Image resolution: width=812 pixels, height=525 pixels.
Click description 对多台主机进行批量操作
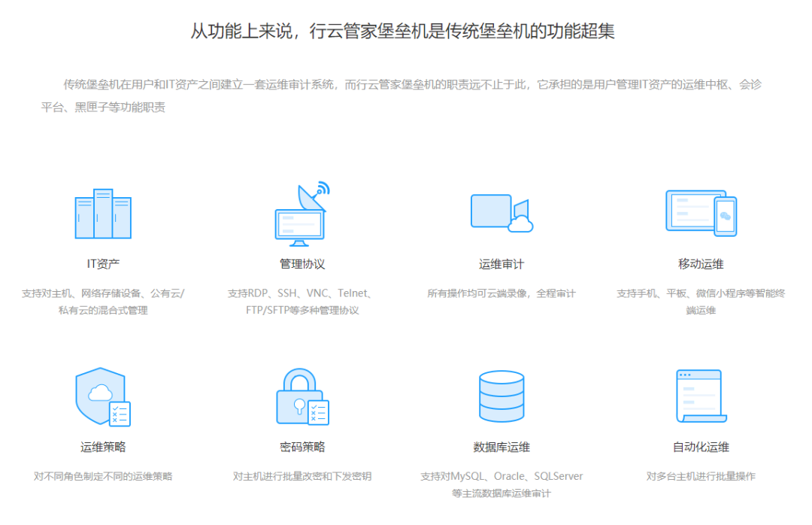point(701,476)
